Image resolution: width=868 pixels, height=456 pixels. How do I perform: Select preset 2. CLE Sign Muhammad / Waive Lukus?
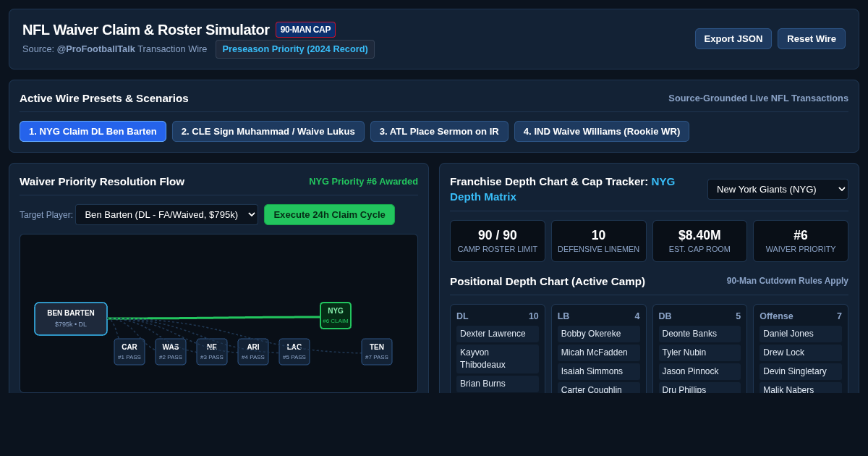268,132
